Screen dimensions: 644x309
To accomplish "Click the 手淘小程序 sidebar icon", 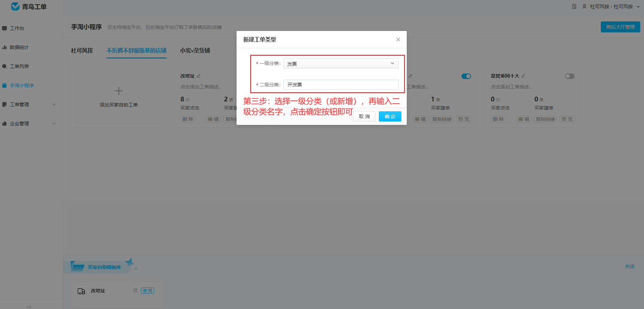I will tap(4, 85).
